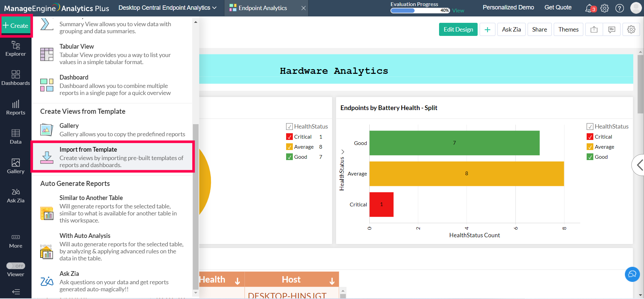Screen dimensions: 644x299
Task: Choose the Tabular View icon
Action: (x=47, y=54)
